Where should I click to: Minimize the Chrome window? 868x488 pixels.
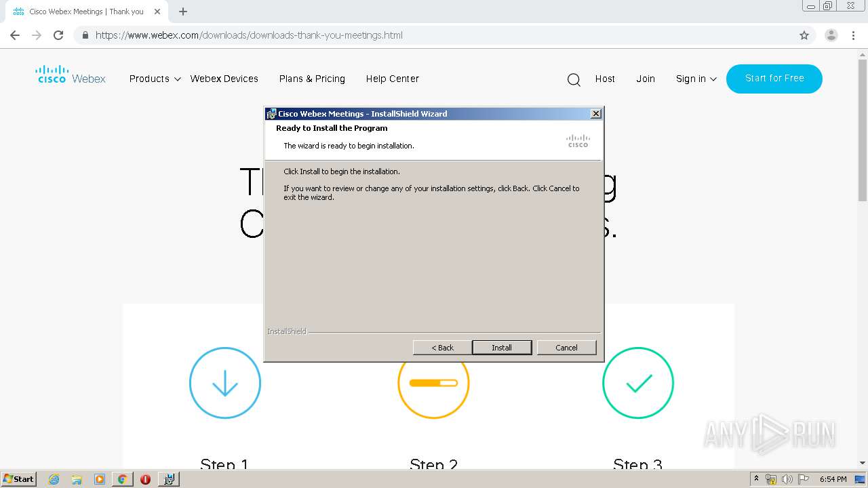coord(810,6)
